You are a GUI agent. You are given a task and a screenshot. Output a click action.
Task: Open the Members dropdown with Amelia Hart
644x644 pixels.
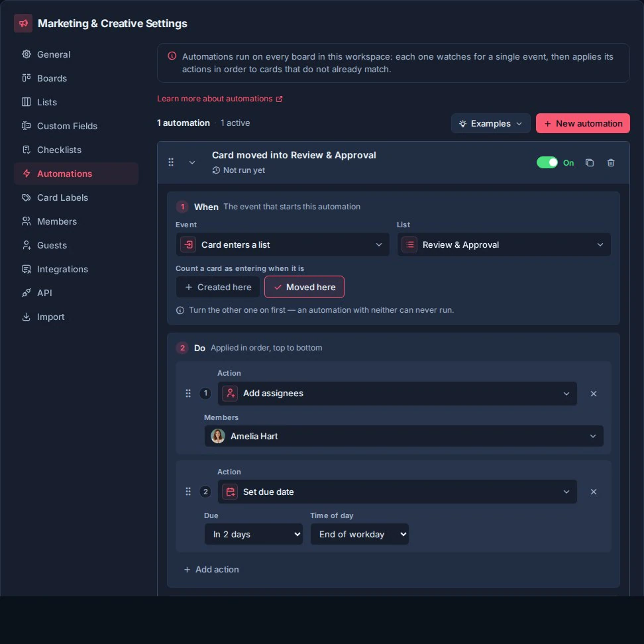pyautogui.click(x=403, y=436)
